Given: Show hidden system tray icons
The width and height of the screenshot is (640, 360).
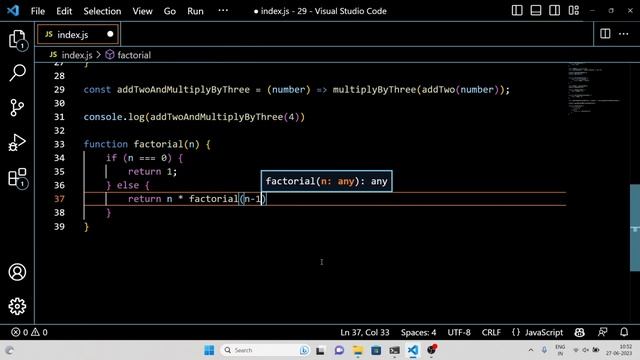Looking at the screenshot, I should coord(531,350).
